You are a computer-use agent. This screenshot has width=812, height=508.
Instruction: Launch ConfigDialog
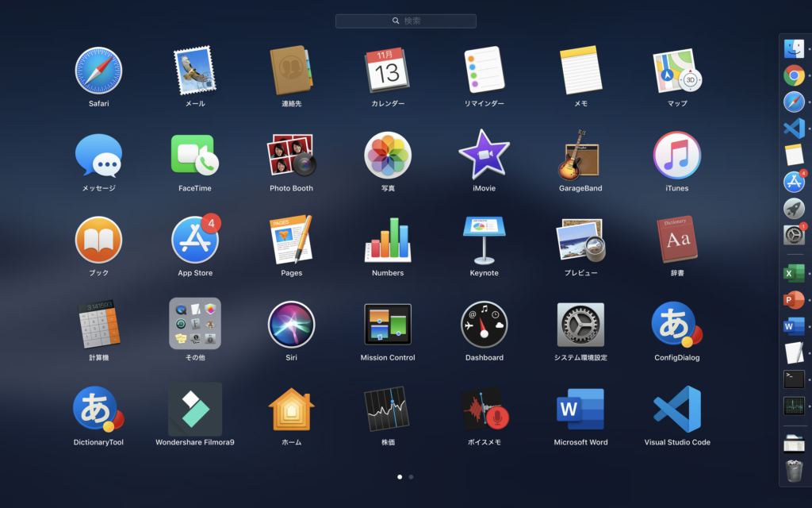[x=677, y=325]
